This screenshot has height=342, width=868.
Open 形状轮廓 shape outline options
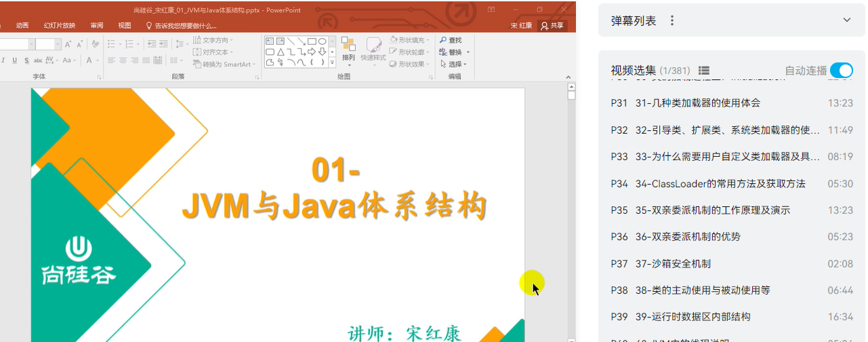(x=409, y=52)
